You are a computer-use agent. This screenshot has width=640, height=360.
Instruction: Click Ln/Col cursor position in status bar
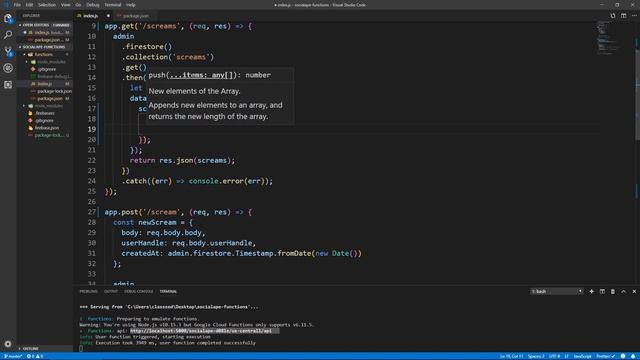pos(511,356)
